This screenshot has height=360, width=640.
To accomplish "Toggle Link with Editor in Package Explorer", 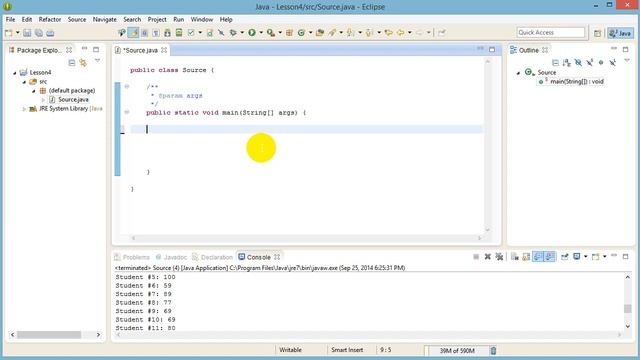I will [83, 63].
